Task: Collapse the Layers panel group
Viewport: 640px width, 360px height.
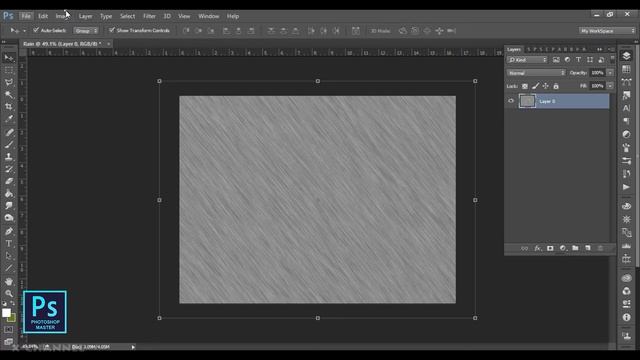Action: coord(600,49)
